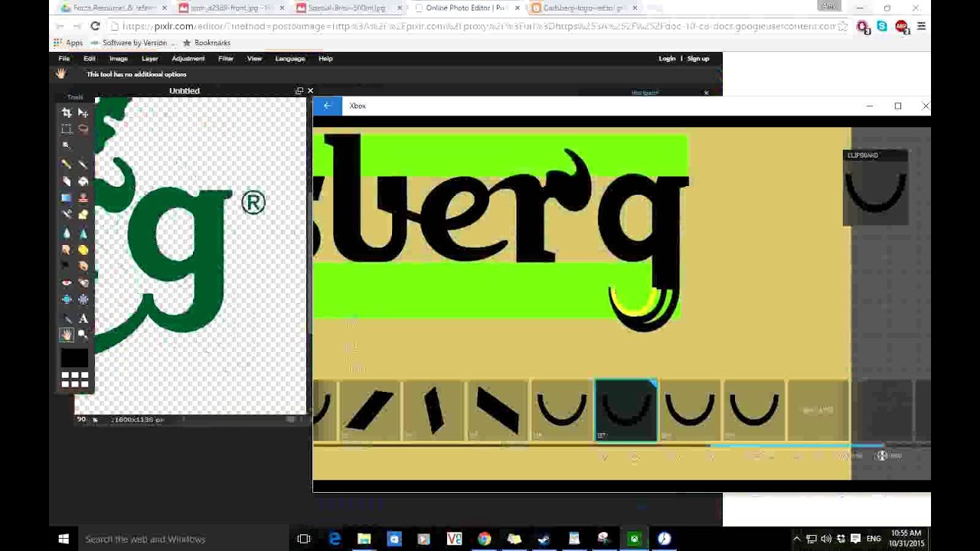Select the Wand tool

(67, 145)
